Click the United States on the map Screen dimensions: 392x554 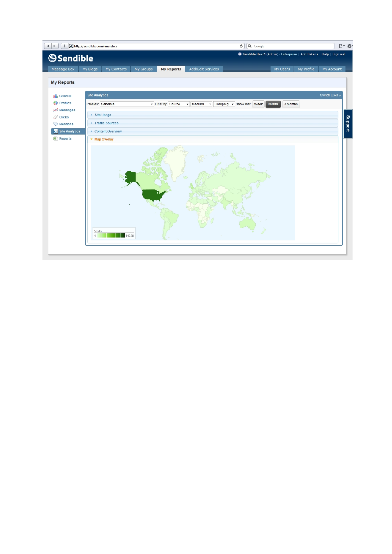pos(153,195)
